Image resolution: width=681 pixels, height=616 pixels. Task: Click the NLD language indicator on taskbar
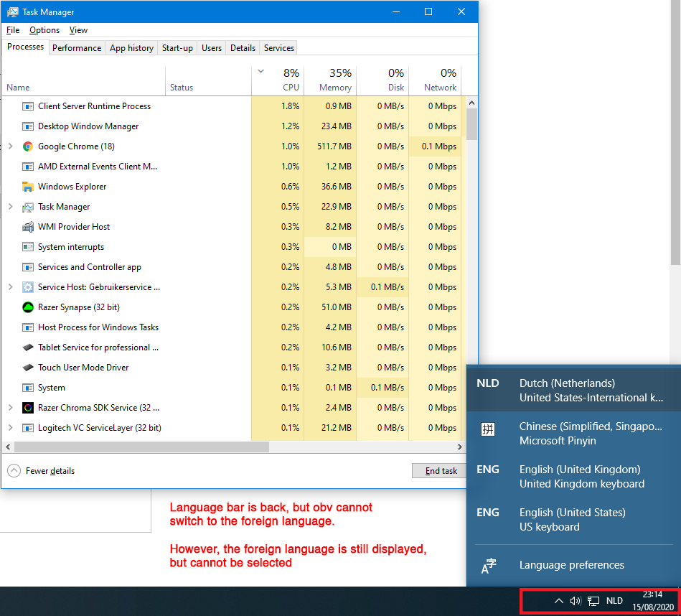[614, 601]
